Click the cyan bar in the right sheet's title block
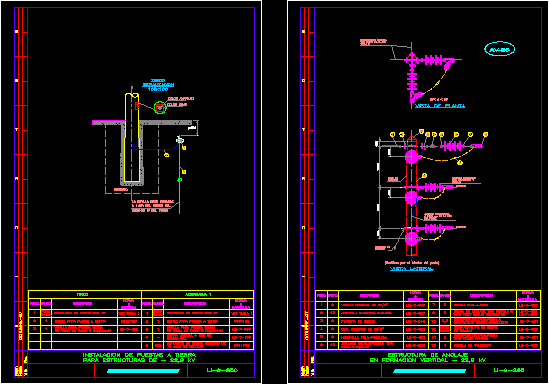 point(429,371)
